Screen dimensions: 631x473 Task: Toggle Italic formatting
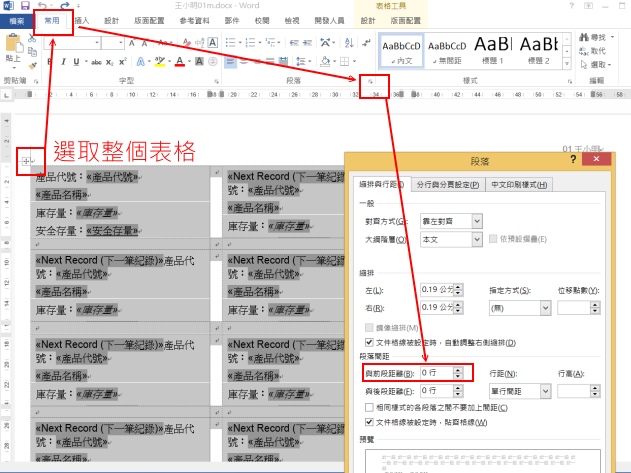tap(63, 62)
